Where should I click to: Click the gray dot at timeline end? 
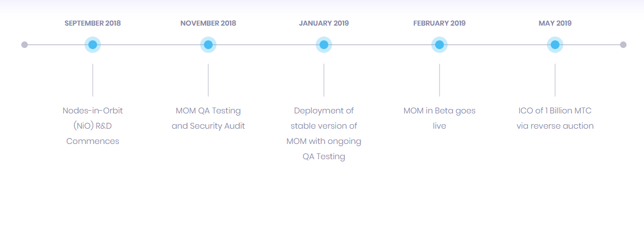(623, 45)
